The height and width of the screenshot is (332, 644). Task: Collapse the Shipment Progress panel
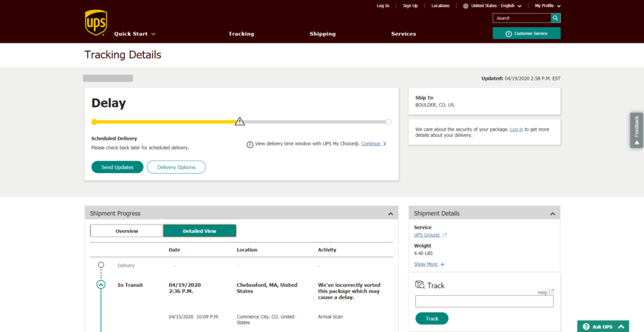click(x=390, y=214)
